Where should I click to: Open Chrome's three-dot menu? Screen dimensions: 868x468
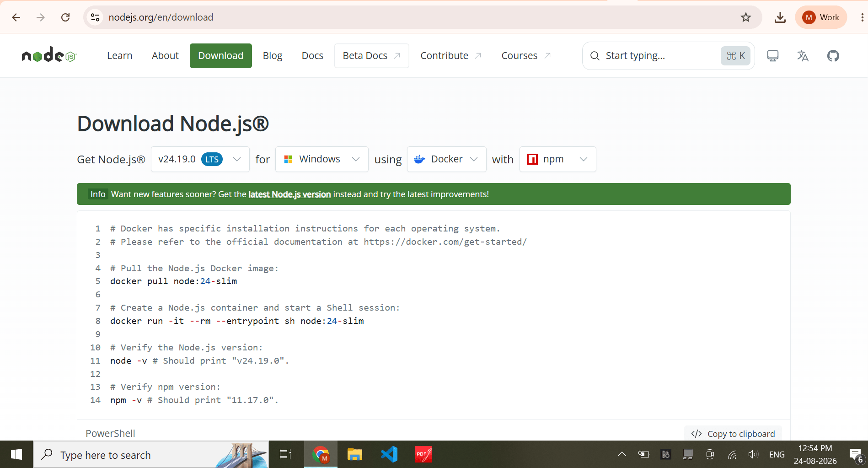point(862,17)
